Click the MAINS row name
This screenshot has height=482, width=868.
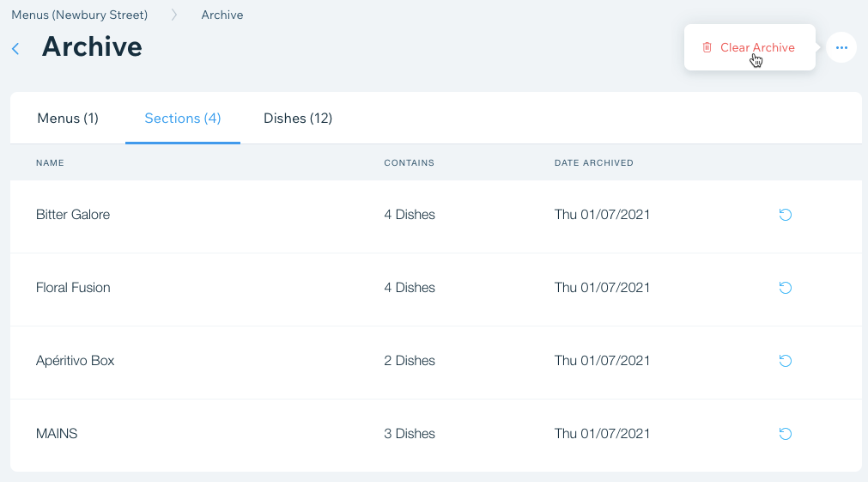point(57,434)
